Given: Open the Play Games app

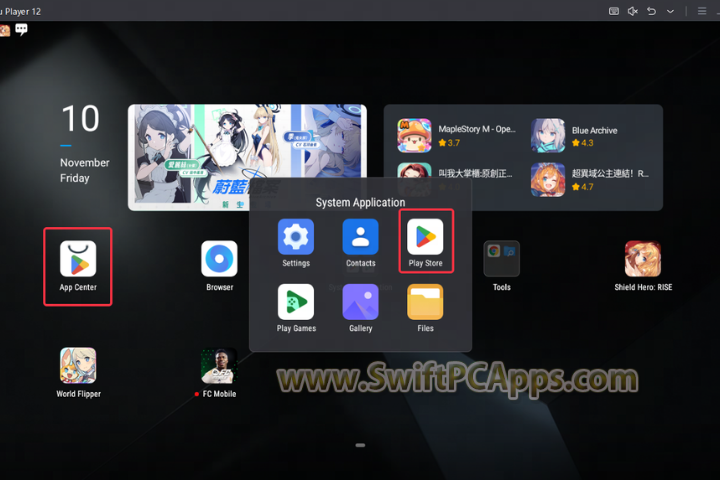Looking at the screenshot, I should coord(296,302).
